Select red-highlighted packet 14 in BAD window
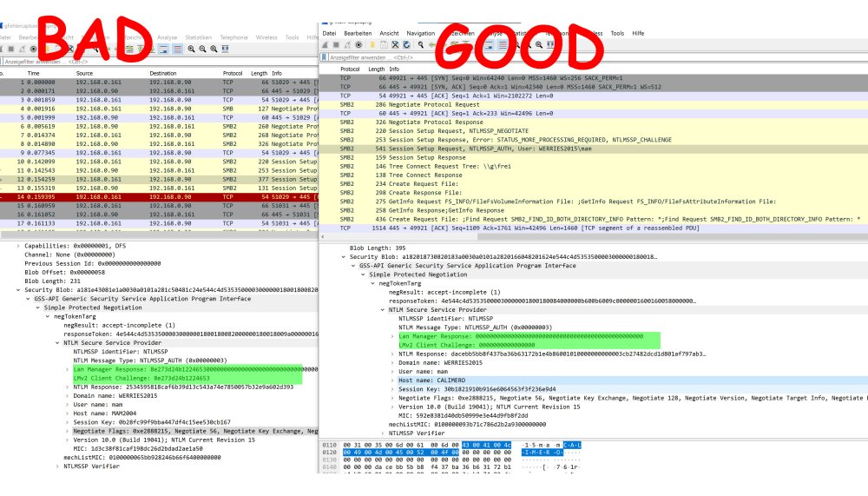This screenshot has width=868, height=496. 160,196
